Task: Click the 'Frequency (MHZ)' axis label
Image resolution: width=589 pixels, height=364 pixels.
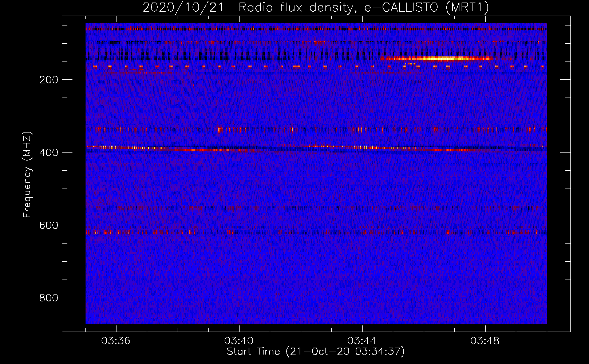Action: click(27, 174)
